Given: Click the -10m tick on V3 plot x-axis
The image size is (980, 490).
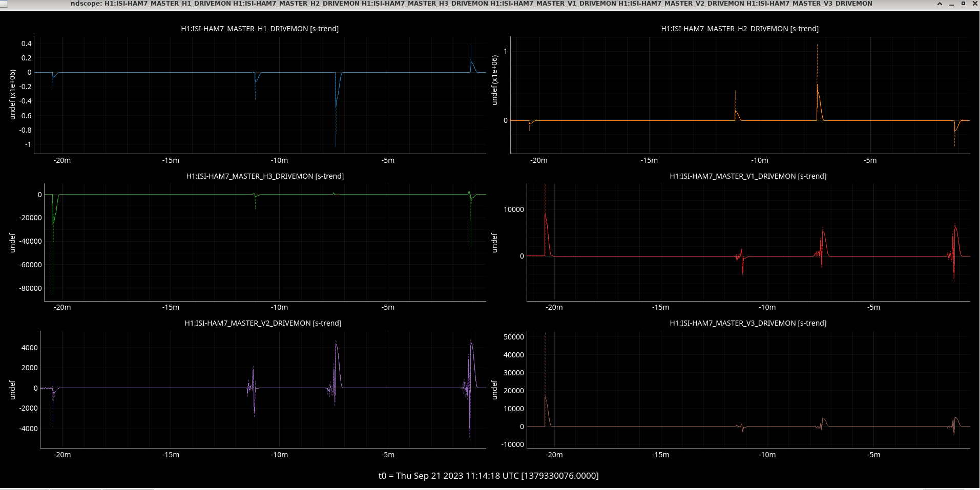Looking at the screenshot, I should pyautogui.click(x=767, y=455).
